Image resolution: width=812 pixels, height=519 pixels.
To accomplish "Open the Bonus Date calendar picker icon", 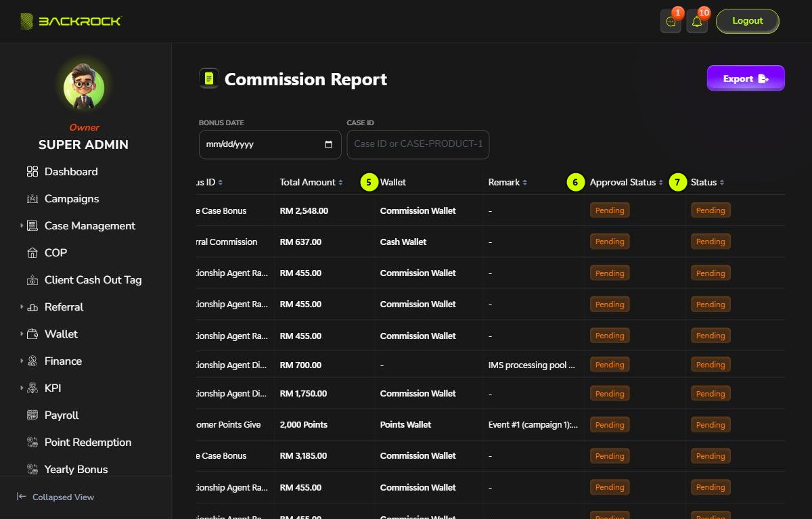I will click(x=329, y=145).
